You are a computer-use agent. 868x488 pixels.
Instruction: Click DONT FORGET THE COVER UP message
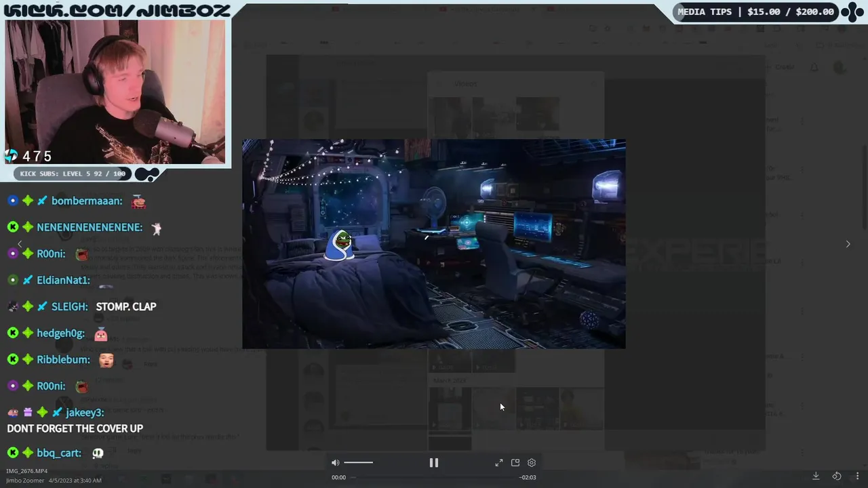pos(75,428)
